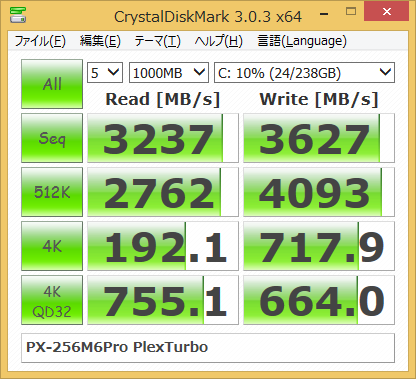Open the ヘルプ(H) menu

pos(219,41)
